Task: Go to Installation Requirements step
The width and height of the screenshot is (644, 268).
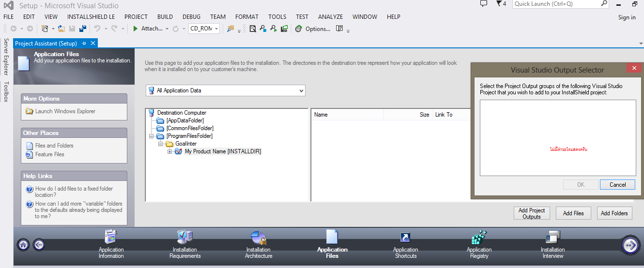Action: (x=185, y=244)
